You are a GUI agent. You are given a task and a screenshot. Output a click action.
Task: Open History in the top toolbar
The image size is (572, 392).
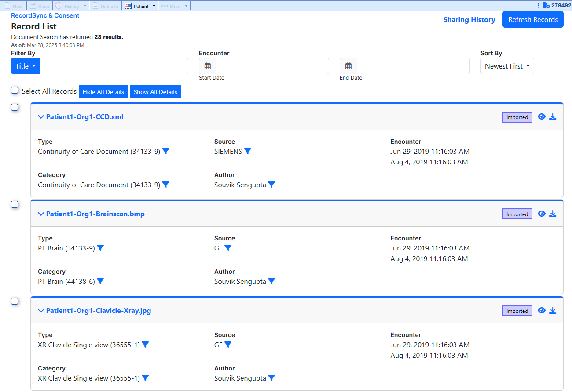point(67,6)
